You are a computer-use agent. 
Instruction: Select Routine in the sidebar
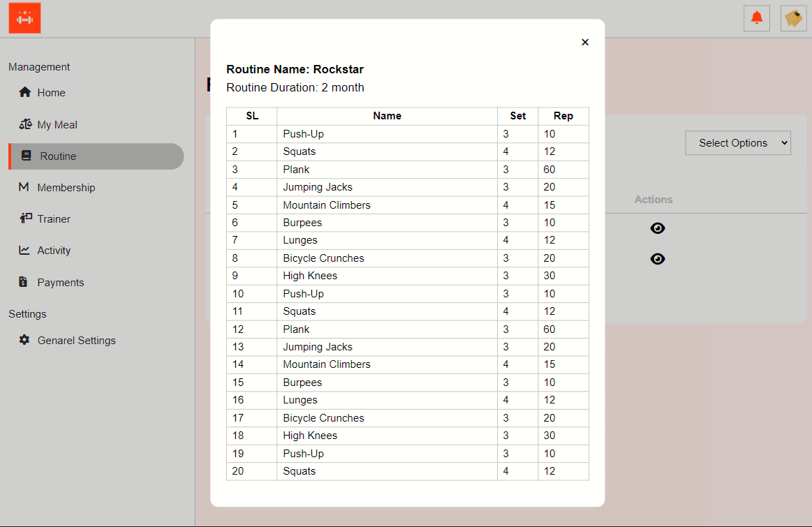(x=96, y=156)
